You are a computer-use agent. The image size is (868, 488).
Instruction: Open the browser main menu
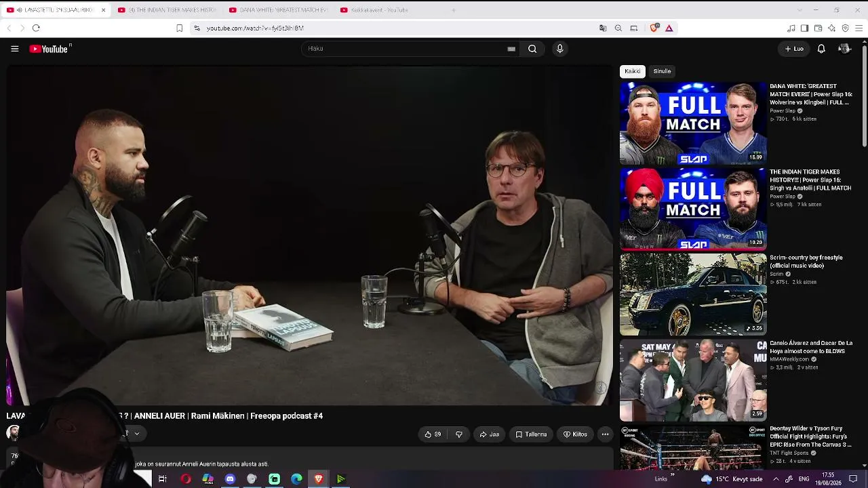pyautogui.click(x=859, y=28)
